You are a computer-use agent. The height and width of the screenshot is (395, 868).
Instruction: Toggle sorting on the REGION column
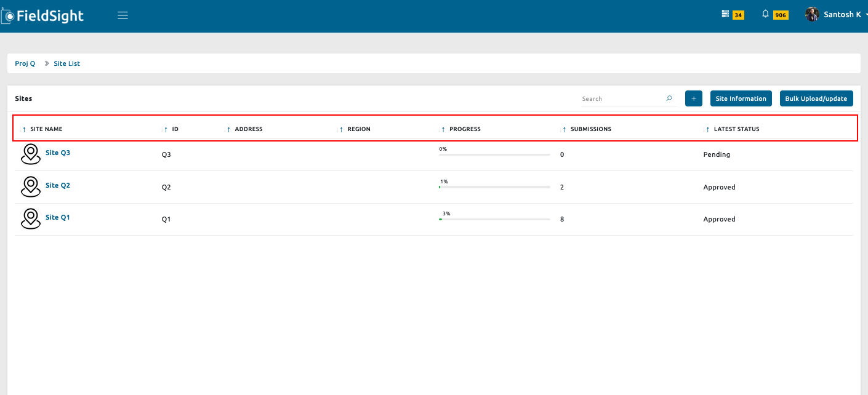pyautogui.click(x=341, y=129)
